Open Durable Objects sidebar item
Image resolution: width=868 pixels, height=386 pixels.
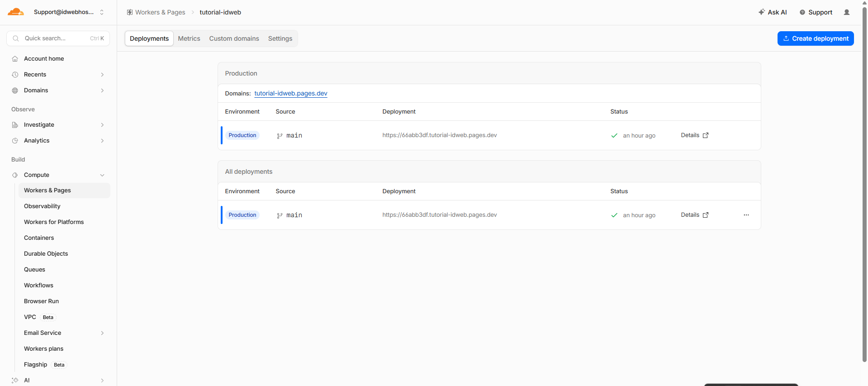tap(64, 254)
